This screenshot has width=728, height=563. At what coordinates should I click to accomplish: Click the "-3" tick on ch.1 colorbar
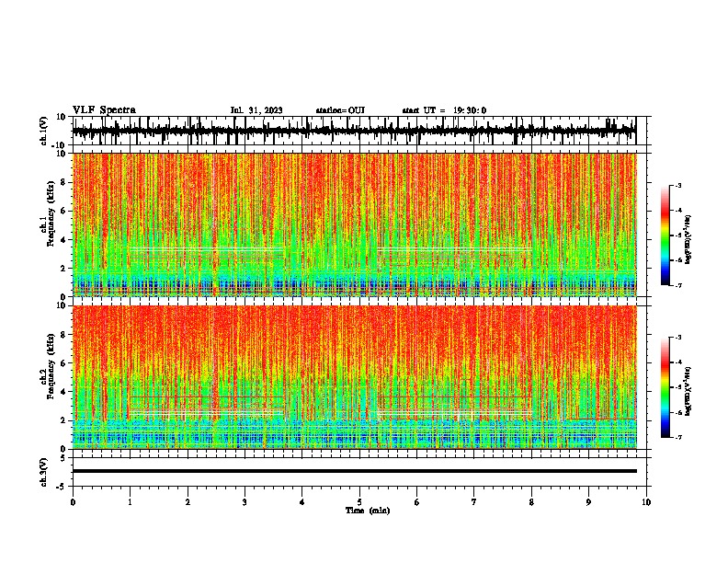point(678,185)
